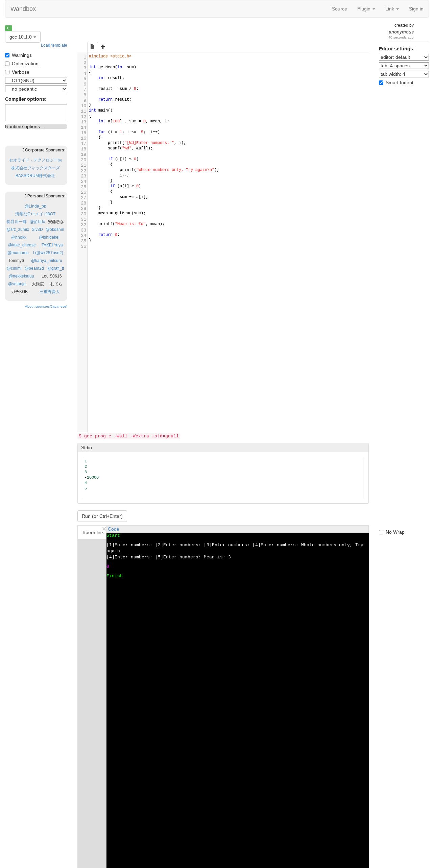
Task: Open the C11(GNU) standard dropdown
Action: pyautogui.click(x=36, y=80)
